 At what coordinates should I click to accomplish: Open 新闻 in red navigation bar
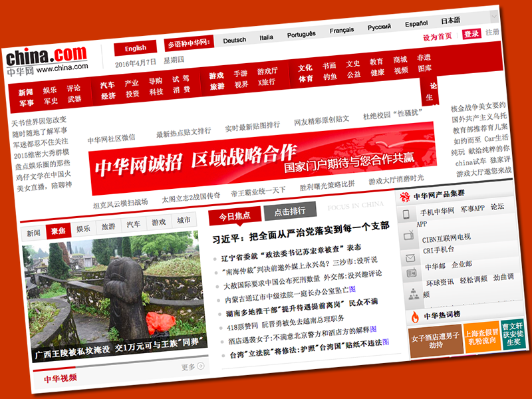pos(26,92)
